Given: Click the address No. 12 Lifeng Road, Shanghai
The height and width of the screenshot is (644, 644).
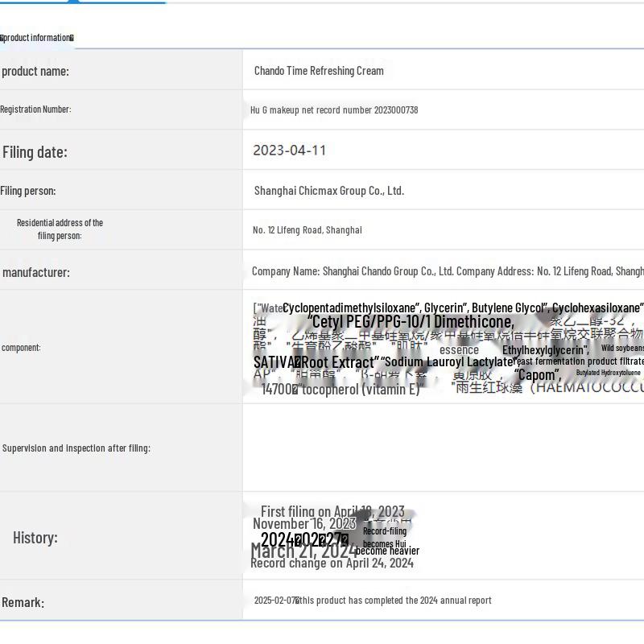Looking at the screenshot, I should pyautogui.click(x=307, y=230).
